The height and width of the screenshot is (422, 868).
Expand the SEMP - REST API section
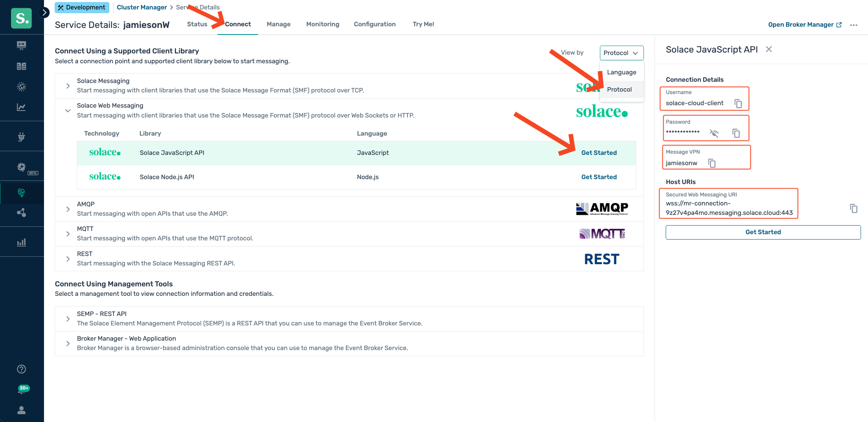pos(68,319)
